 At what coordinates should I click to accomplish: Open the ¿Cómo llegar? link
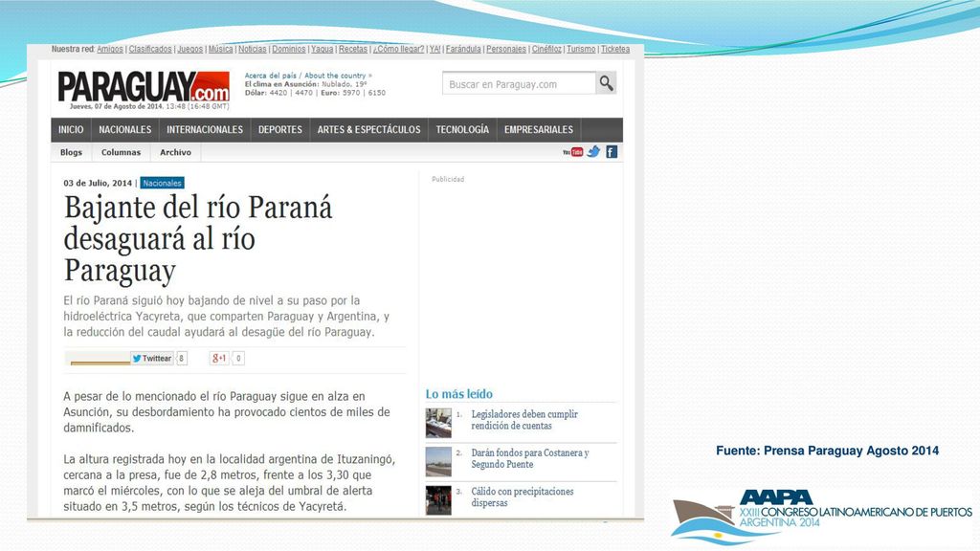(399, 49)
